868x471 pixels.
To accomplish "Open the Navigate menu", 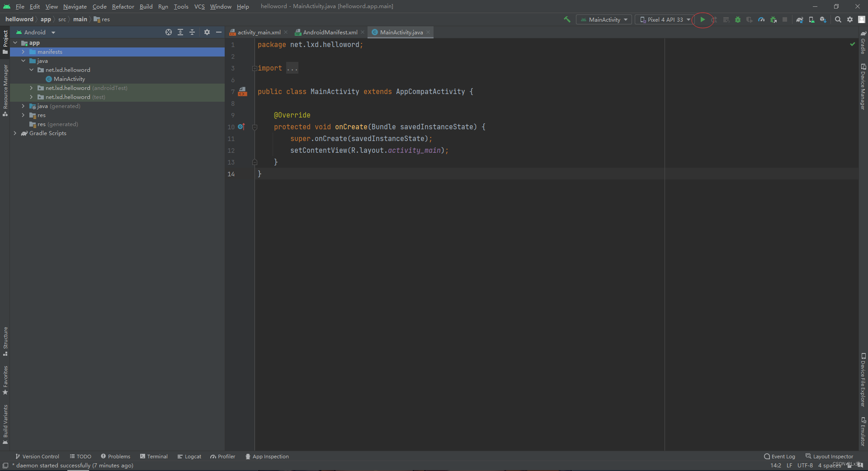I will coord(75,6).
